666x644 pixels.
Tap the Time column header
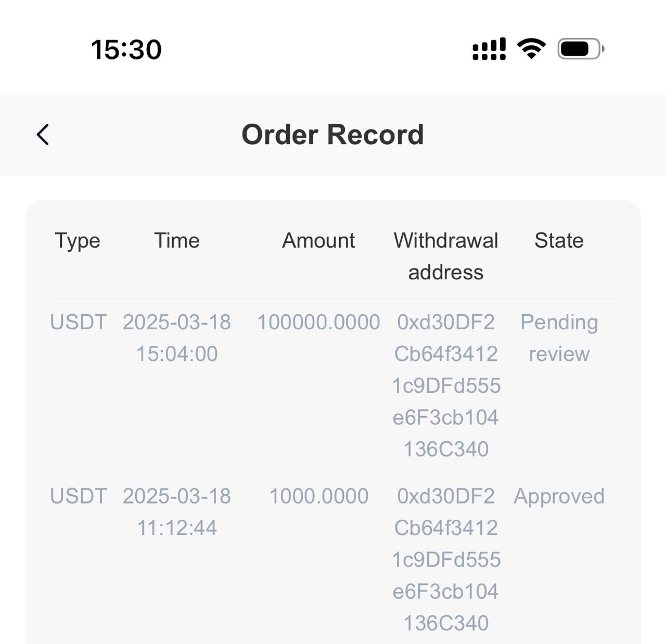click(177, 240)
